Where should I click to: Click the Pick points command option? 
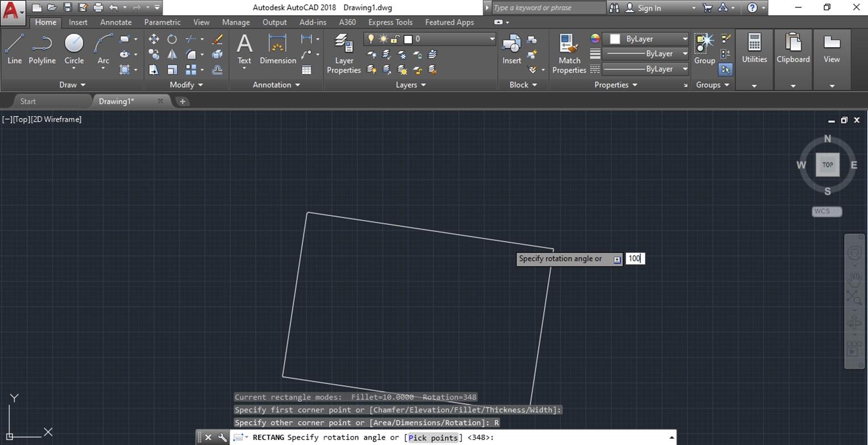point(433,438)
